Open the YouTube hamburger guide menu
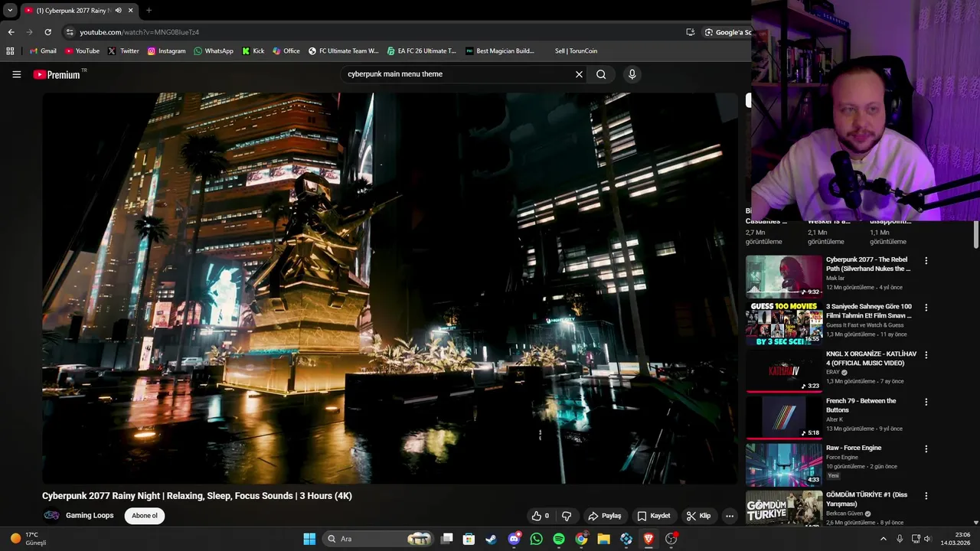Screen dimensions: 980x551 (x=16, y=74)
